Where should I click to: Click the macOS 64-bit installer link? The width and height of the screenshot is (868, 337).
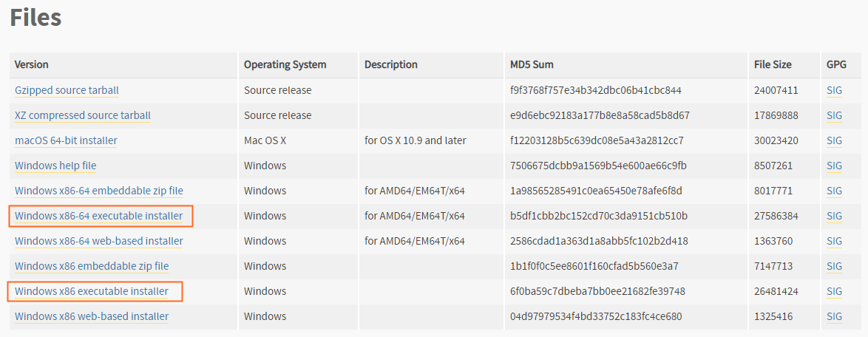66,140
